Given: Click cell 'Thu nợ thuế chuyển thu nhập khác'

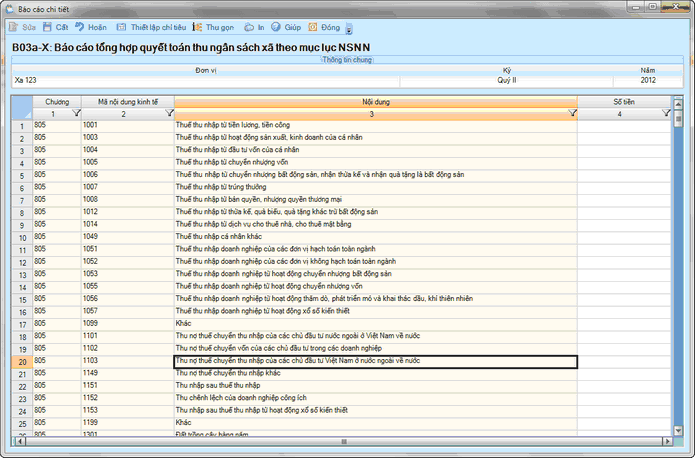Looking at the screenshot, I should 376,374.
